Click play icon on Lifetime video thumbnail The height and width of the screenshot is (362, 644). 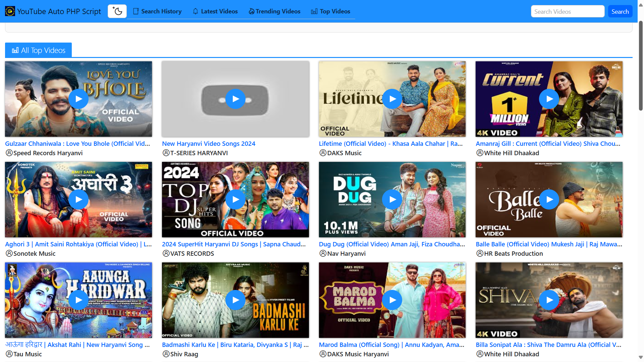[392, 99]
